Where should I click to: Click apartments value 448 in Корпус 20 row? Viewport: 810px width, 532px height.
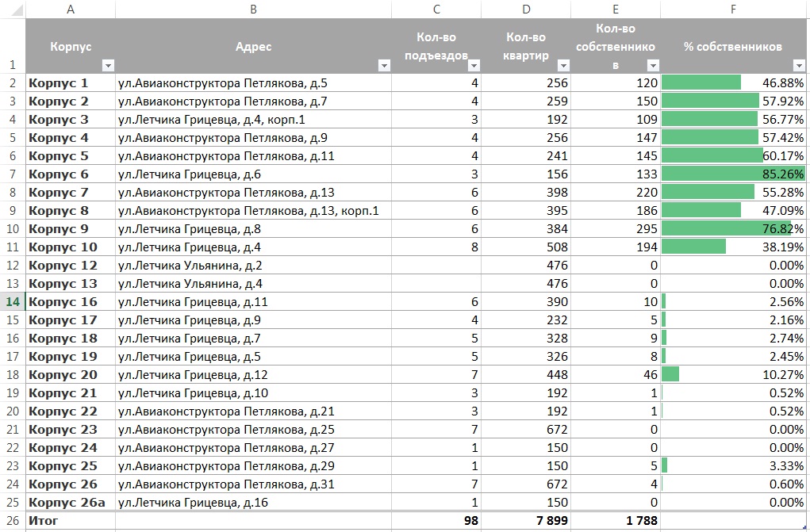coord(526,374)
